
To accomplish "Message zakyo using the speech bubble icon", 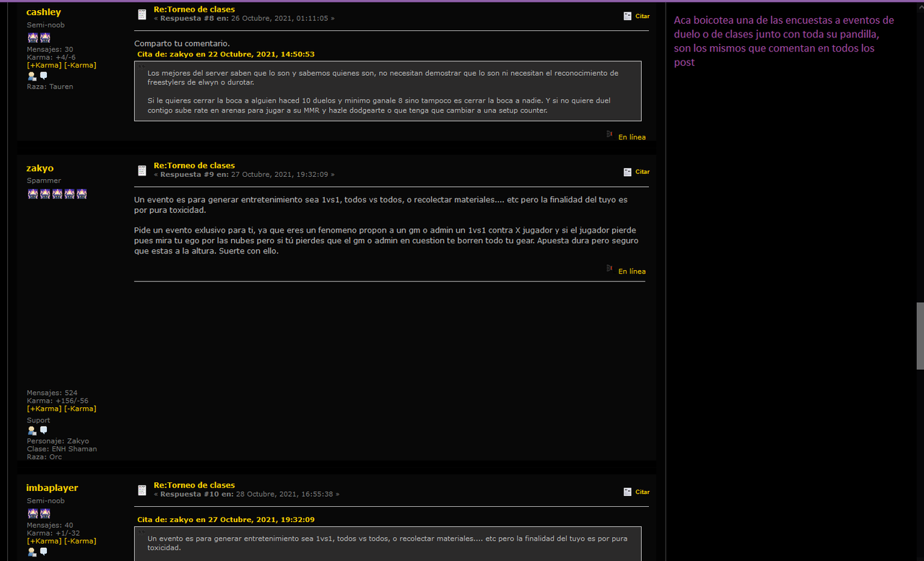I will pos(43,430).
